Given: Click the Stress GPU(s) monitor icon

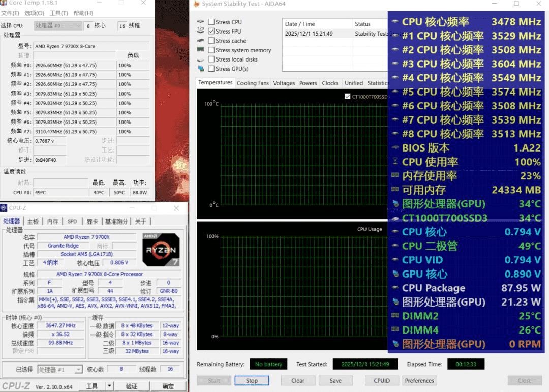Looking at the screenshot, I should pos(200,69).
